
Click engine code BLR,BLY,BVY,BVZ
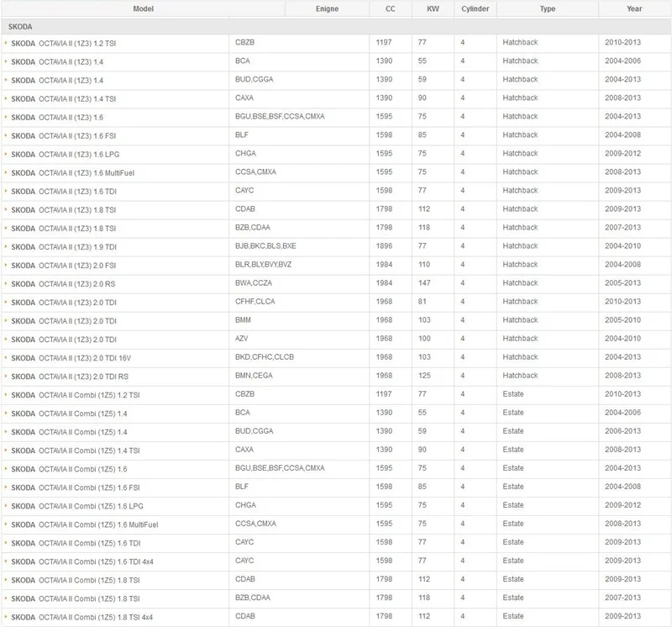click(263, 264)
